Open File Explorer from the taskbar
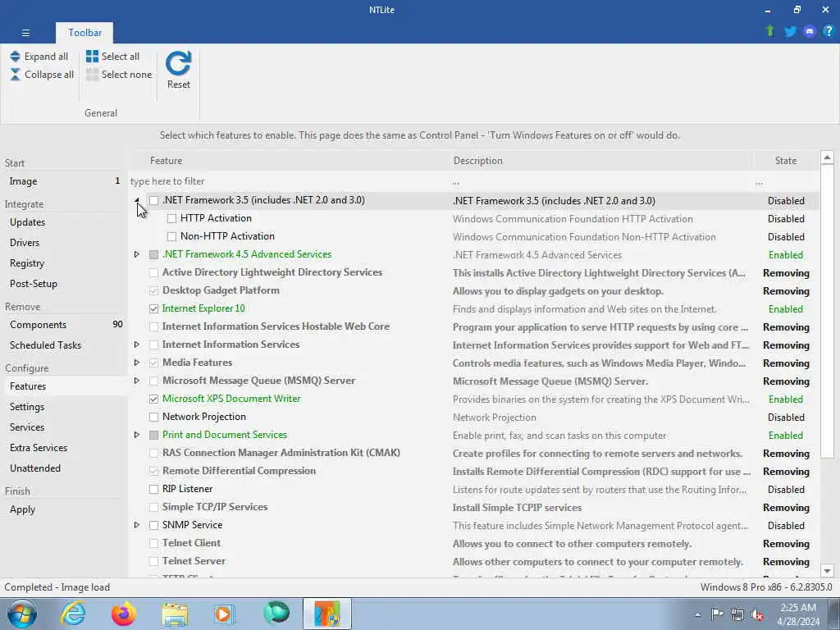 (175, 614)
